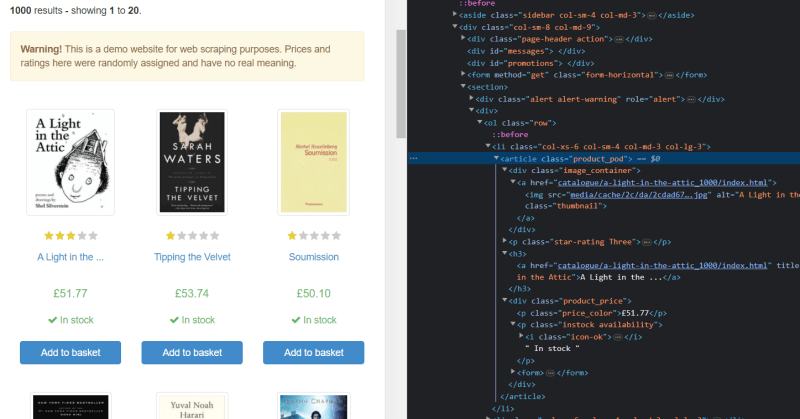Click the star rating under A Light in the Attic
Viewport: 800px width, 419px height.
(70, 236)
